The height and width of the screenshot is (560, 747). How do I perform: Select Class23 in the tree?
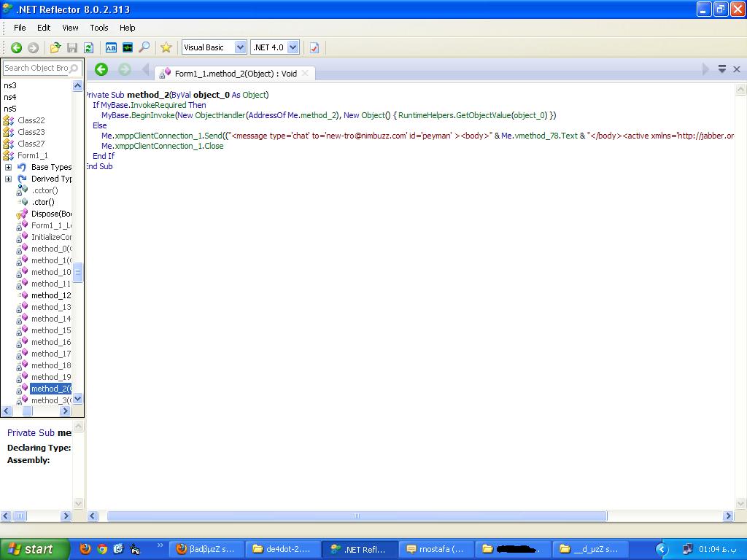click(x=31, y=132)
